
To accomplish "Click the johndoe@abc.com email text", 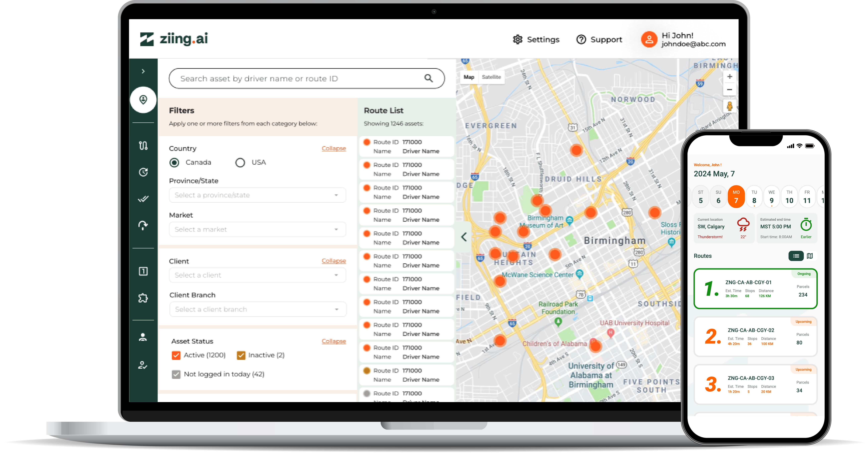I will tap(693, 44).
